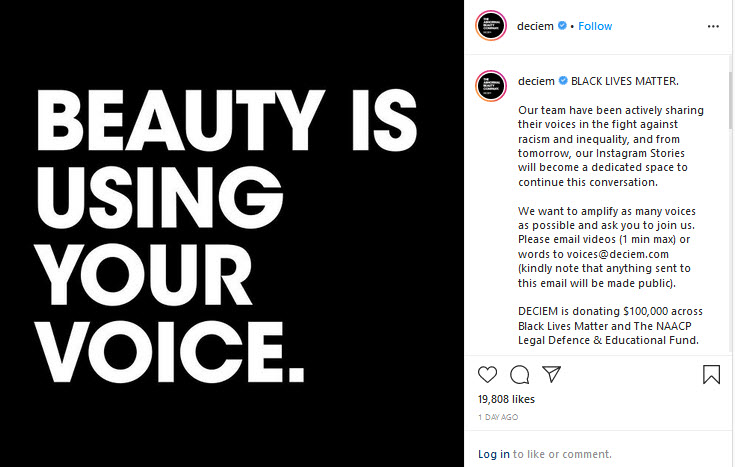This screenshot has width=735, height=467.
Task: Open the 1 DAY AGO timestamp
Action: click(498, 417)
